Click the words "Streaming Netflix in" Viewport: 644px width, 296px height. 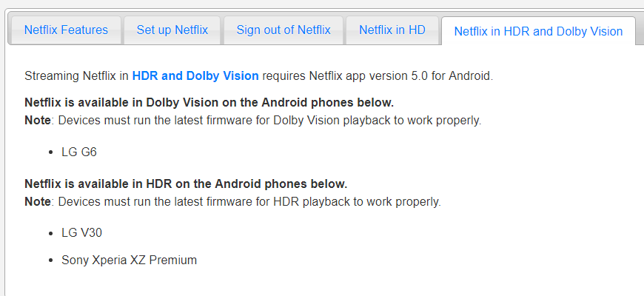(77, 76)
